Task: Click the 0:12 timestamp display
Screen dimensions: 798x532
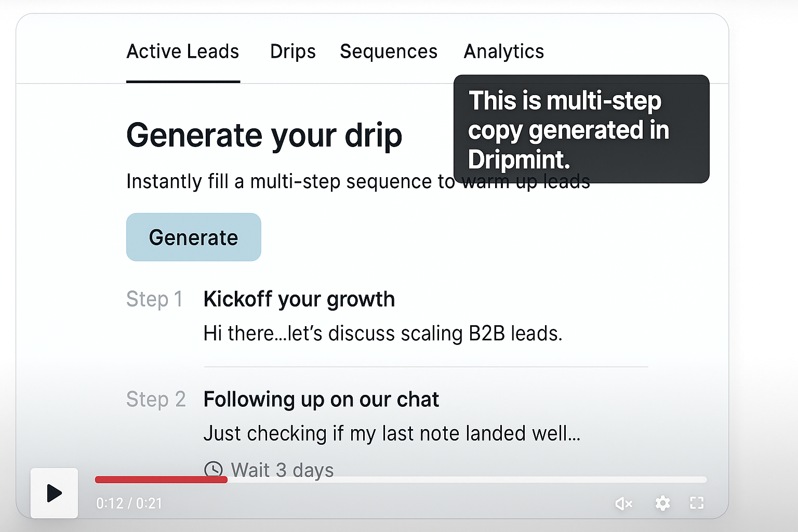Action: [x=128, y=503]
